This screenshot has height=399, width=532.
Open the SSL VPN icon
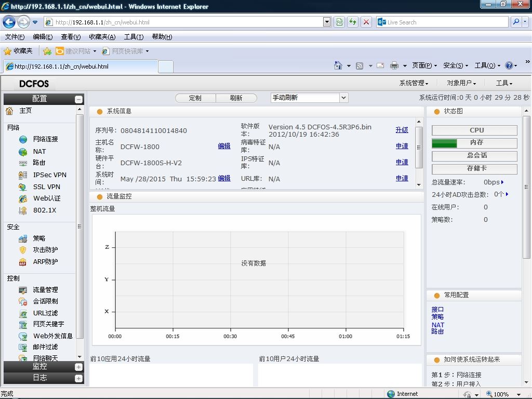23,187
